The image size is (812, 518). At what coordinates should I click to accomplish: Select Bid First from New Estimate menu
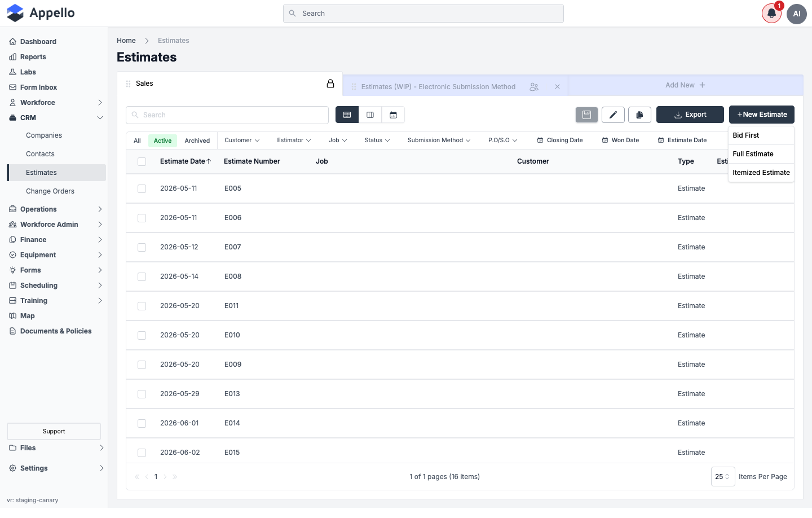[761, 135]
